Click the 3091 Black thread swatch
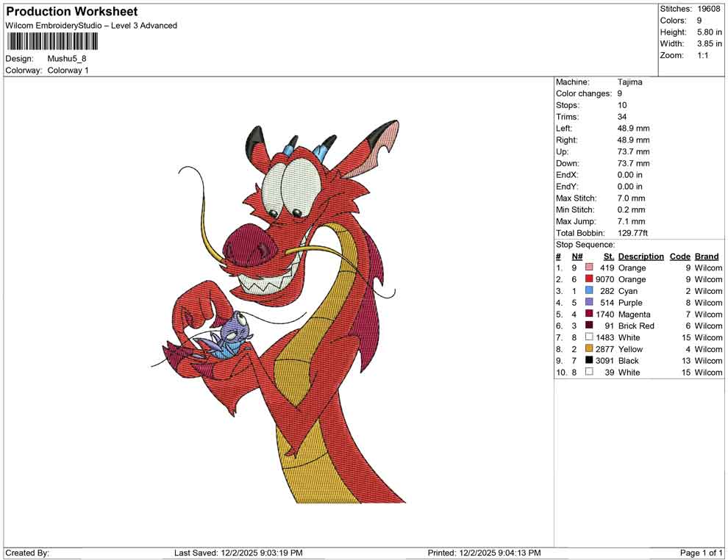Image resolution: width=728 pixels, height=560 pixels. click(x=588, y=361)
